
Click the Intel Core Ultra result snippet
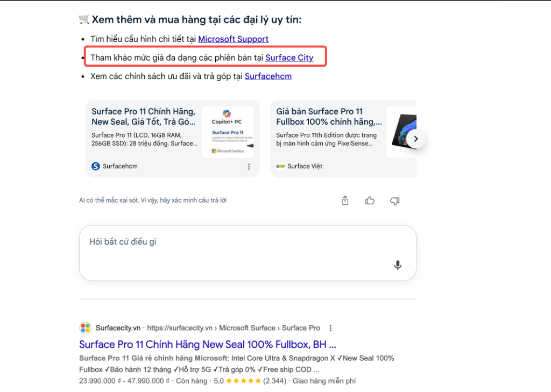(237, 364)
